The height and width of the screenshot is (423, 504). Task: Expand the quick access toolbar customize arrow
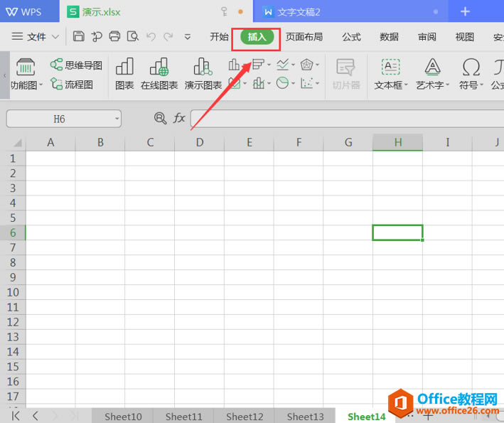pyautogui.click(x=188, y=37)
